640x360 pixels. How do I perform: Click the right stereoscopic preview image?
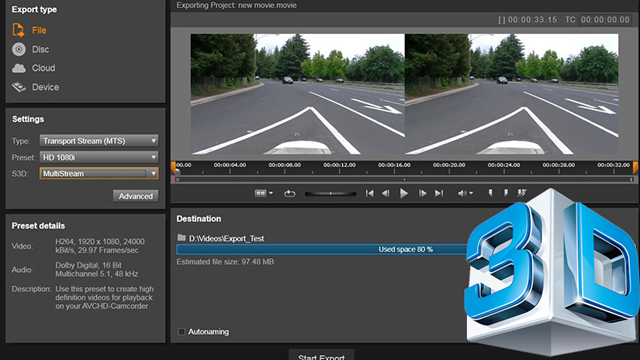[x=511, y=94]
